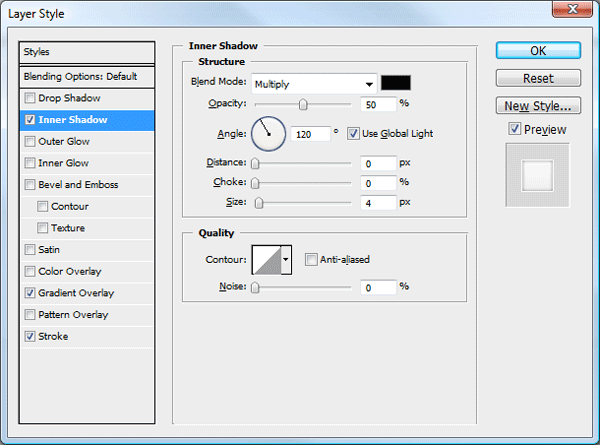
Task: Tick the Contour sub-option checkbox
Action: [42, 207]
